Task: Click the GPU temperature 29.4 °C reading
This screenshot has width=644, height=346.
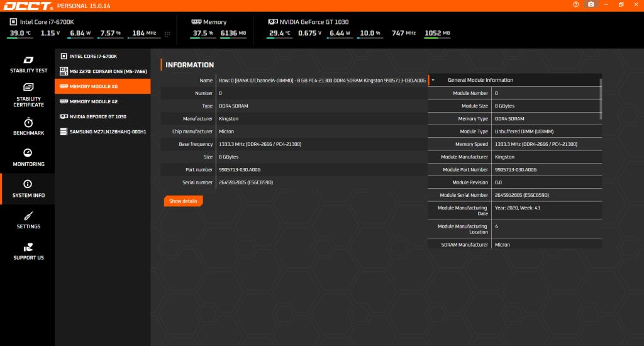Action: point(280,33)
